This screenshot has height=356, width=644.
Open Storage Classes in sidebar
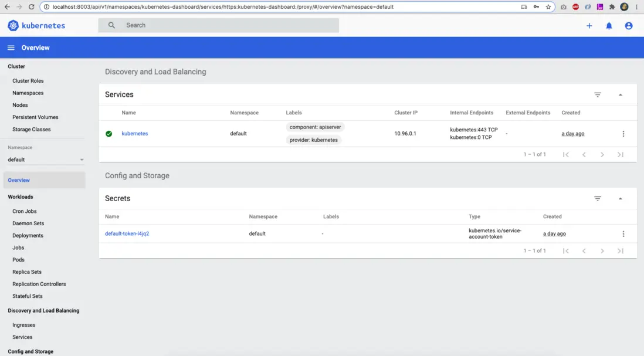coord(32,130)
